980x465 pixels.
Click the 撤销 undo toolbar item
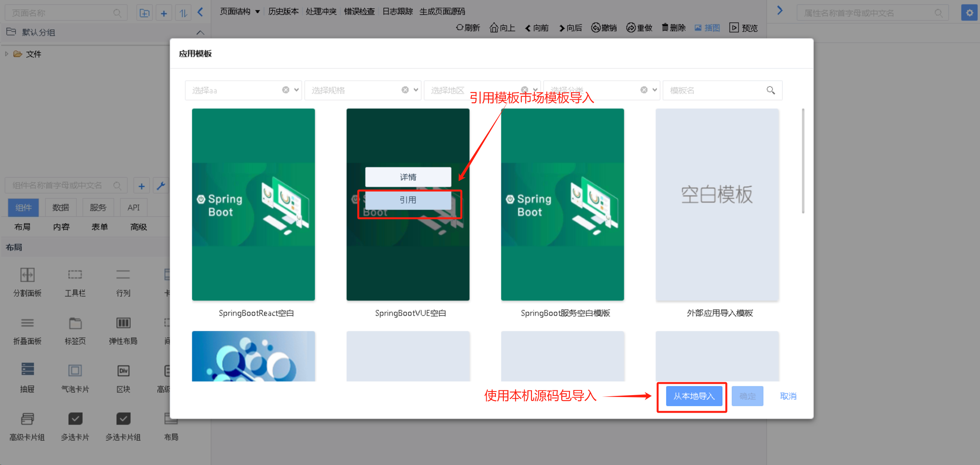(x=604, y=28)
